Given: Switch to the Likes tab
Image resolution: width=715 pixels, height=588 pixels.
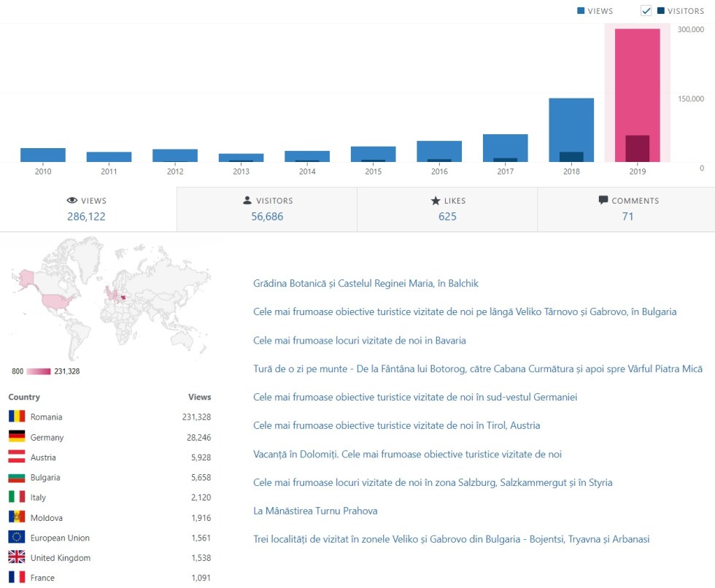Looking at the screenshot, I should [447, 209].
